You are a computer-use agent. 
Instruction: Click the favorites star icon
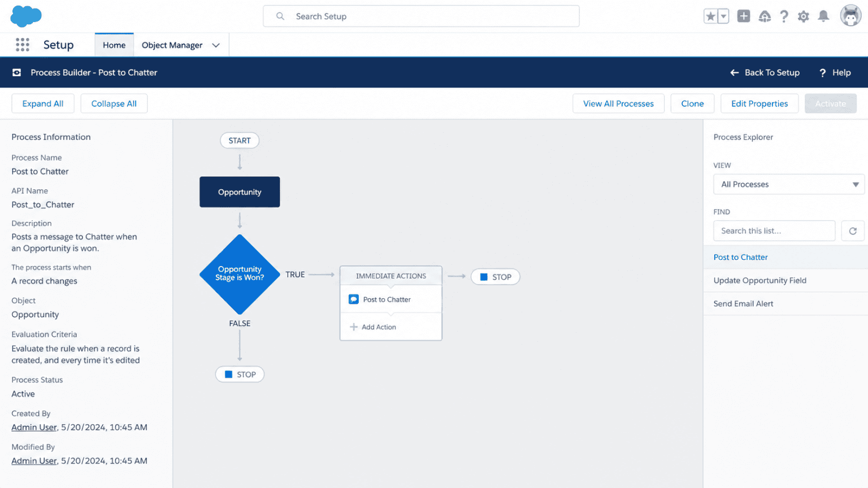710,16
